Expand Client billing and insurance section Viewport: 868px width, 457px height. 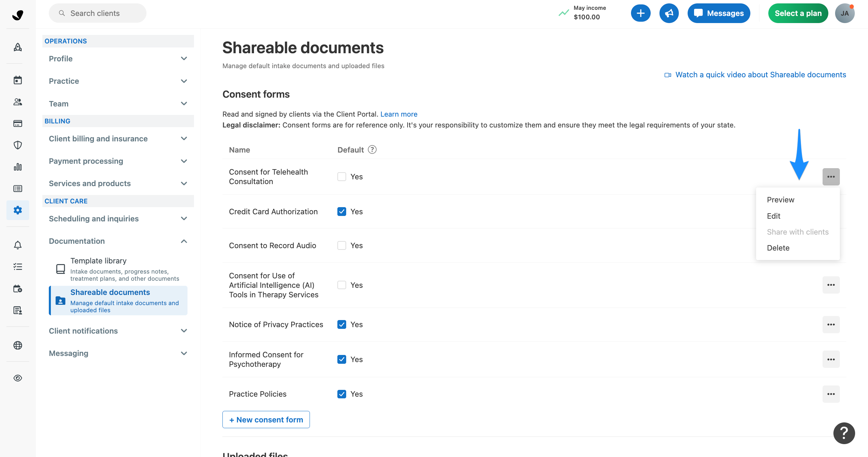118,139
